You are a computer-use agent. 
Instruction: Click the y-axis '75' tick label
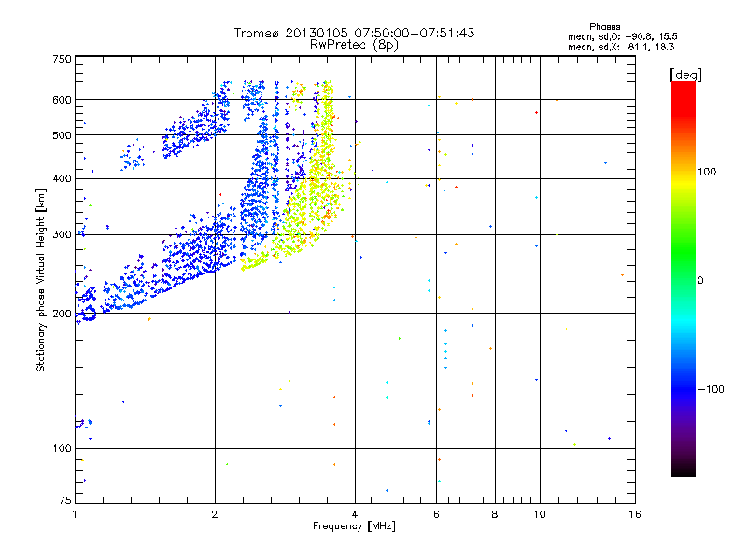point(65,500)
